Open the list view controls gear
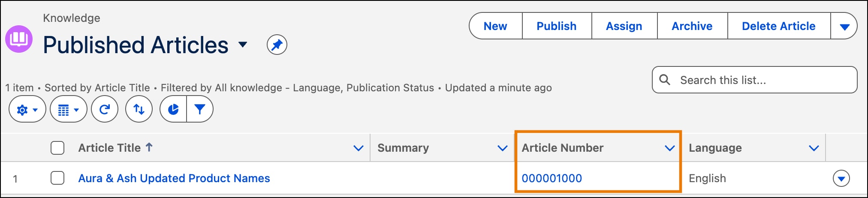Viewport: 868px width, 198px height. pos(27,110)
